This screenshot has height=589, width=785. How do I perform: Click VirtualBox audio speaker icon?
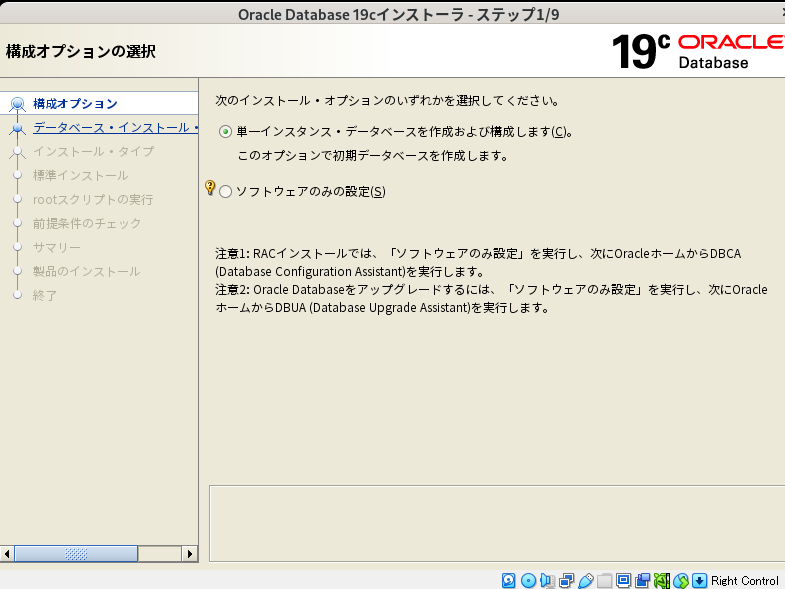click(x=547, y=580)
